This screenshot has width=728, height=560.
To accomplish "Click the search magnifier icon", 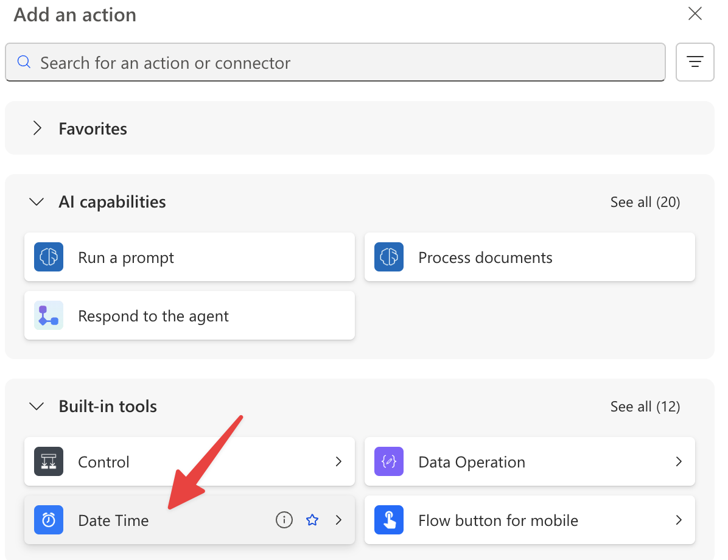I will click(x=24, y=61).
